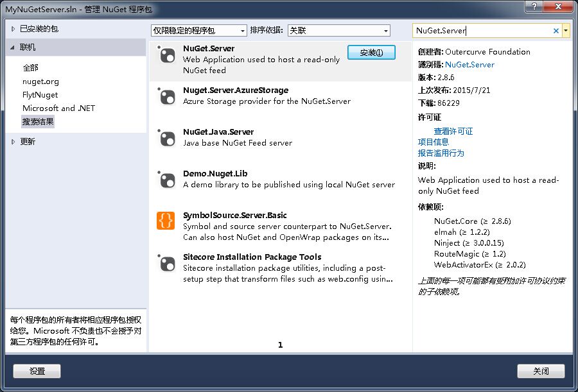Click the WebActivatorEx dependency entry
The width and height of the screenshot is (578, 392).
coord(480,264)
